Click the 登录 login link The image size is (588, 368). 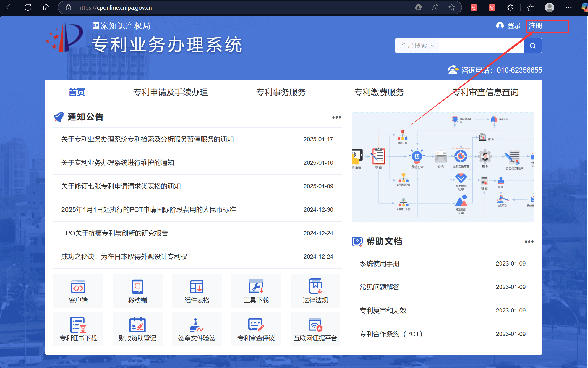pos(514,26)
